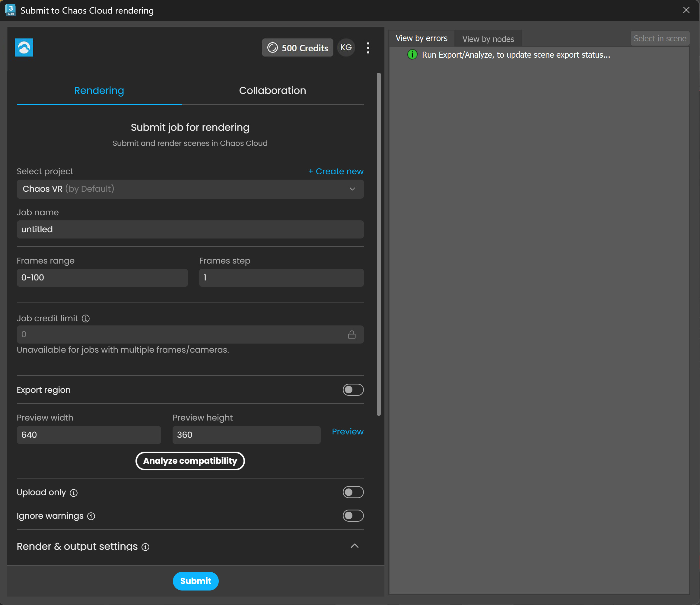Click the lock icon in credit limit field
Image resolution: width=700 pixels, height=605 pixels.
tap(352, 335)
